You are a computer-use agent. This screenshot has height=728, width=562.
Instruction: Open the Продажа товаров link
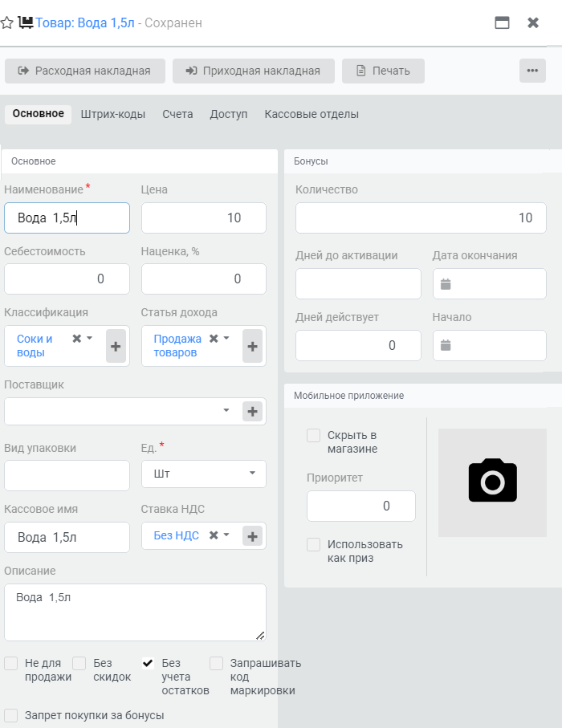coord(177,345)
